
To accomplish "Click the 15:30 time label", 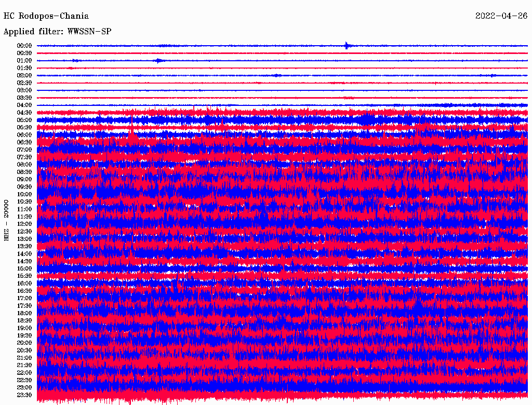I will tap(24, 276).
